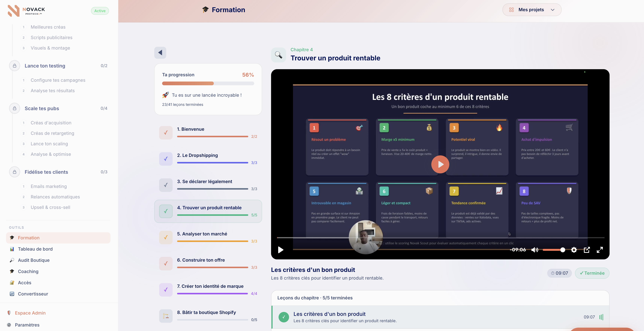Viewport: 644px width, 331px height.
Task: Click the Accès briefcase icon
Action: coord(12,283)
